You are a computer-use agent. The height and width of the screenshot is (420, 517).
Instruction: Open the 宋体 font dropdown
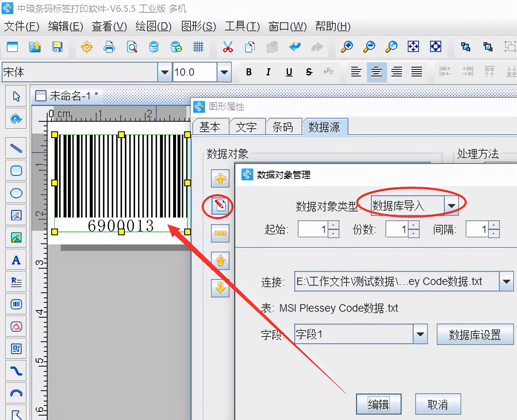(164, 72)
